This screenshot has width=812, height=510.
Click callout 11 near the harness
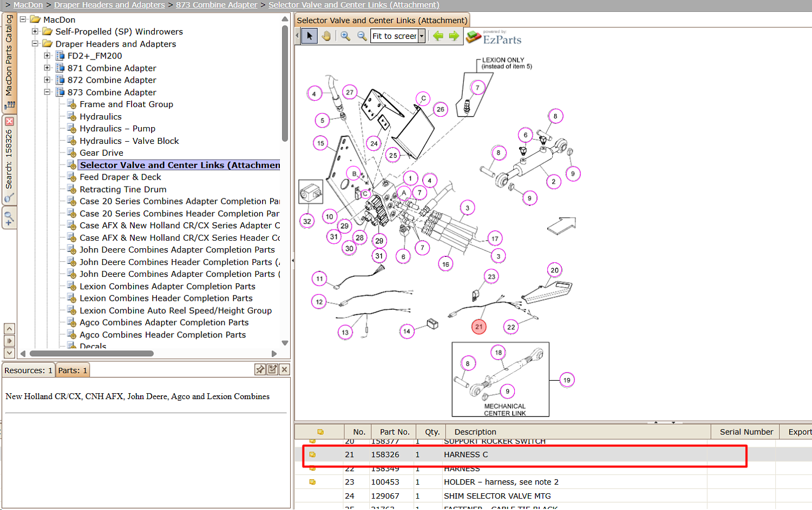pos(319,279)
